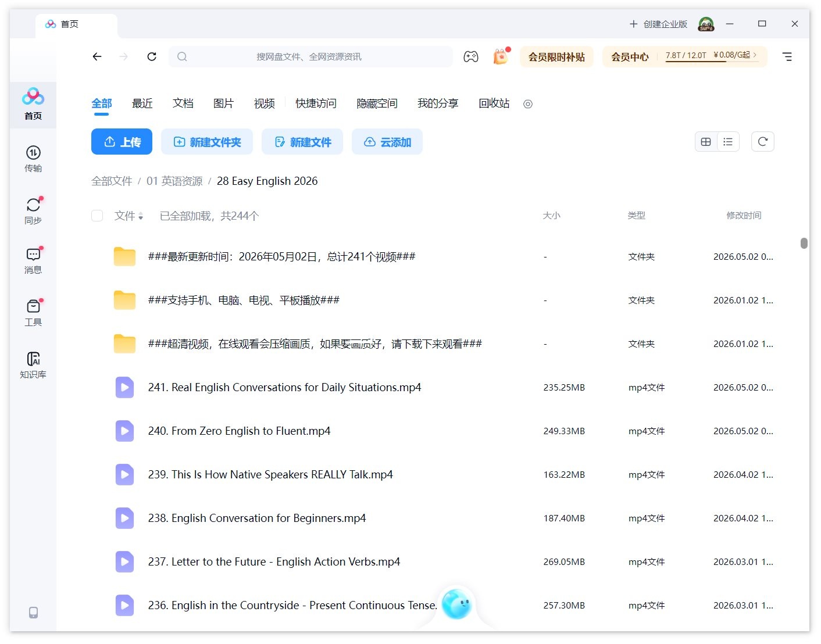Open the gift box icon with red dot

tap(501, 56)
